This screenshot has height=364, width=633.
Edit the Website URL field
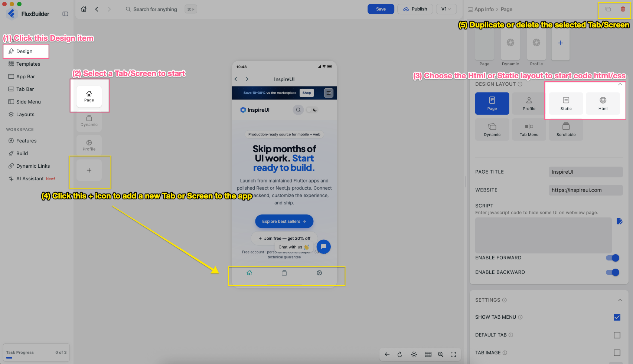point(586,190)
